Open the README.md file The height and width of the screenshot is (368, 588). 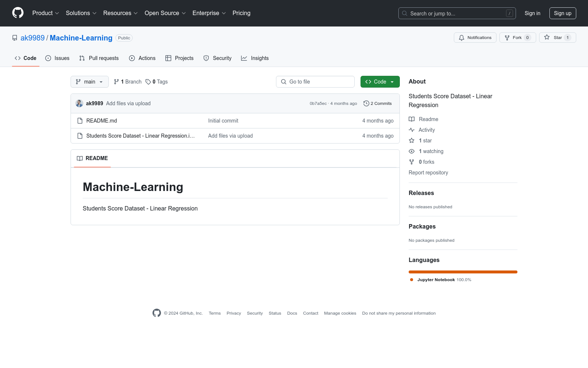(101, 121)
